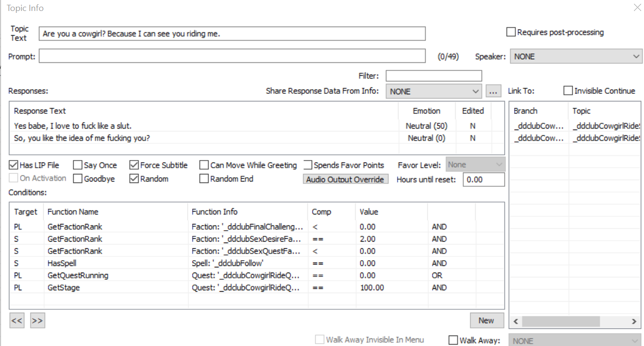Open the ... browse button beside Share Response Data
This screenshot has width=644, height=346.
pyautogui.click(x=494, y=91)
